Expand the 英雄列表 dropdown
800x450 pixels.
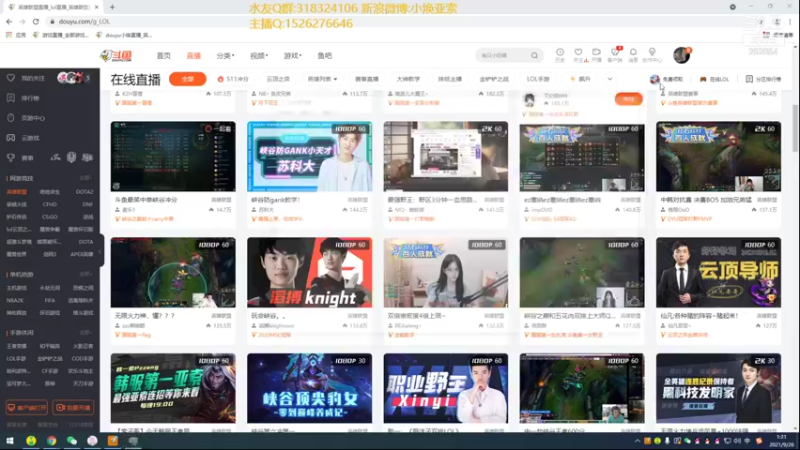click(322, 79)
